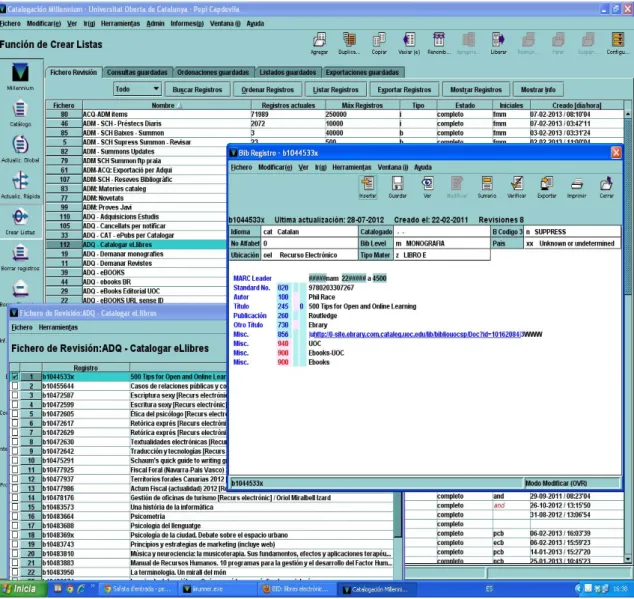The image size is (634, 599).
Task: Click the Listar Registros button
Action: pyautogui.click(x=336, y=89)
